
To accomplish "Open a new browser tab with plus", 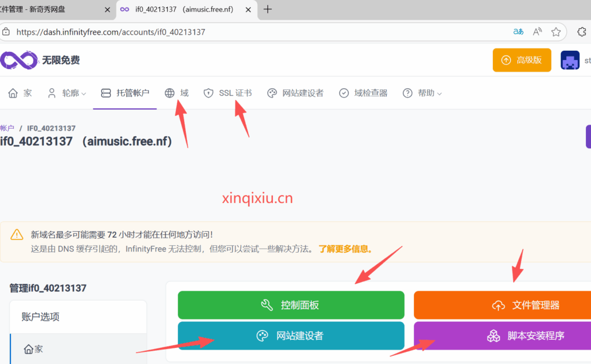I will click(x=267, y=9).
